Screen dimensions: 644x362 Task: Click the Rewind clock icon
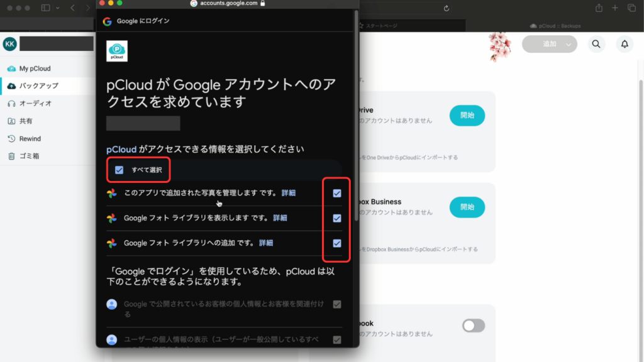[11, 139]
